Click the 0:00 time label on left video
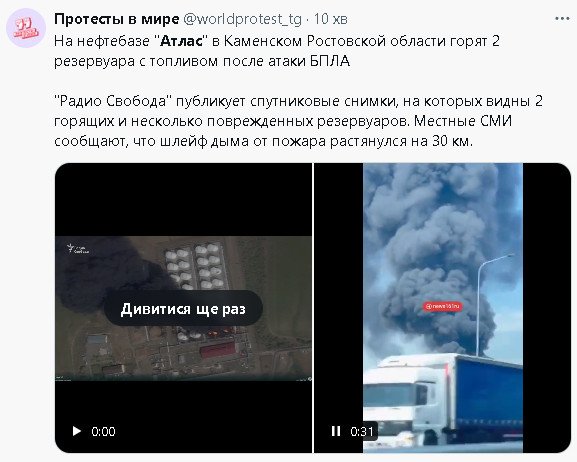Screen dimensions: 577x462 point(103,431)
